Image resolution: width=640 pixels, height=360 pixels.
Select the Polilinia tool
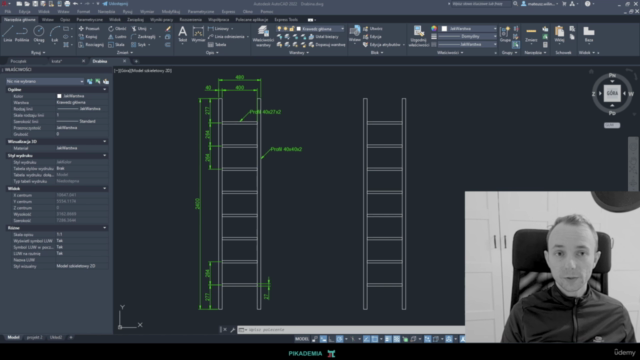point(22,33)
